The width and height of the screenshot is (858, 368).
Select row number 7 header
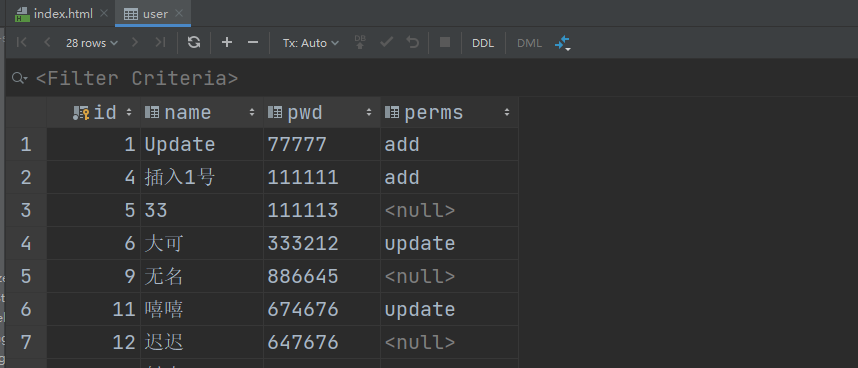26,342
